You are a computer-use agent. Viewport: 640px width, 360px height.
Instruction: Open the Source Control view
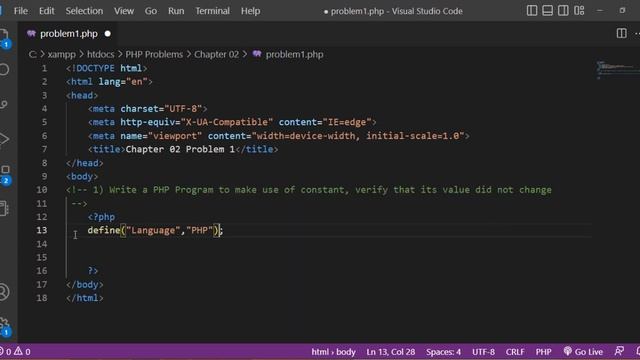pyautogui.click(x=4, y=104)
